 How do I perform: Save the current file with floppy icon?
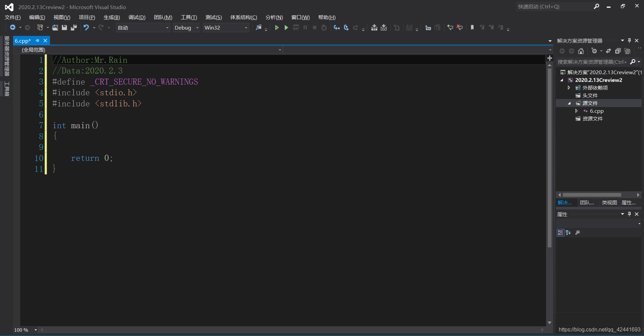pos(64,28)
